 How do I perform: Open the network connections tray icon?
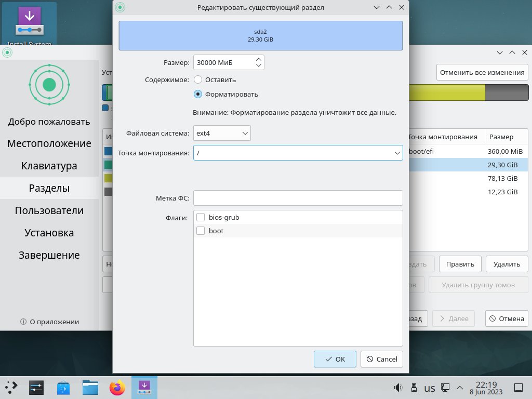click(x=445, y=388)
